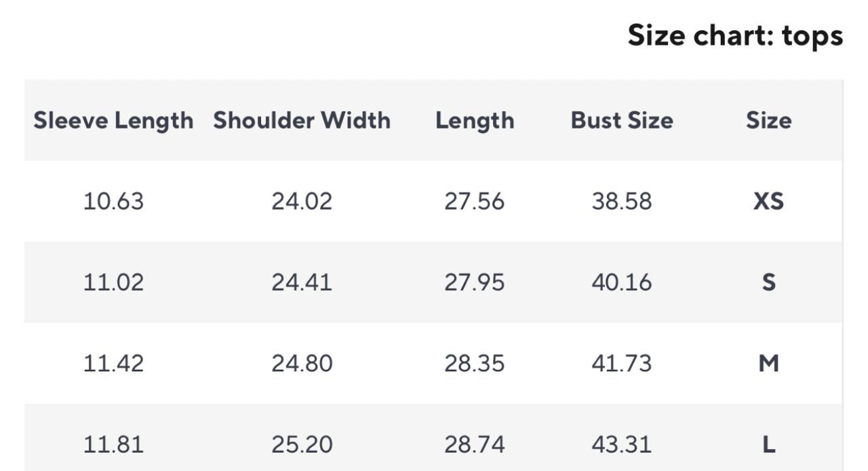868x471 pixels.
Task: Select the Sleeve Length column header
Action: [x=113, y=120]
